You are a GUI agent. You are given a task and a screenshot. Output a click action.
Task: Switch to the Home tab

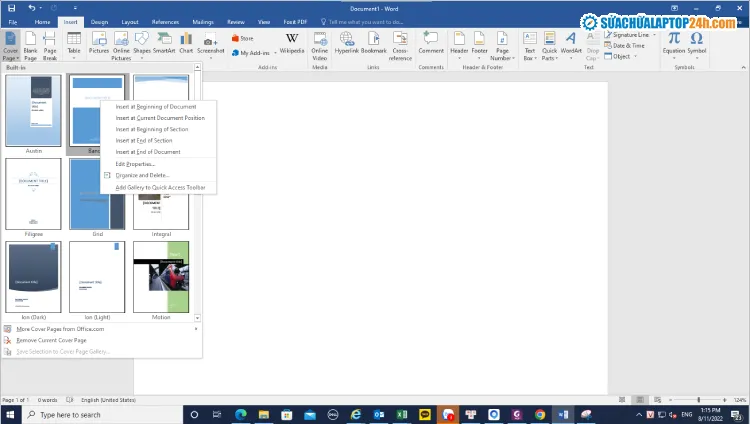(42, 22)
